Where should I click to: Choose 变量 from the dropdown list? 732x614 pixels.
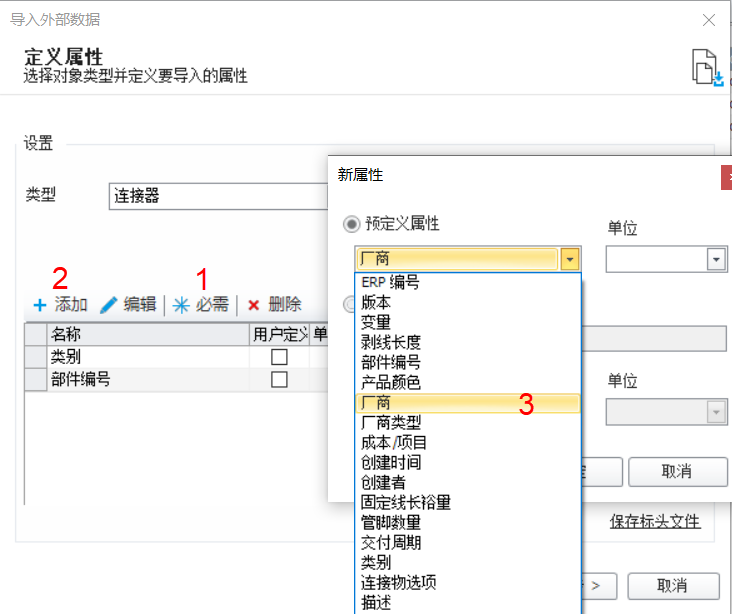tap(468, 323)
